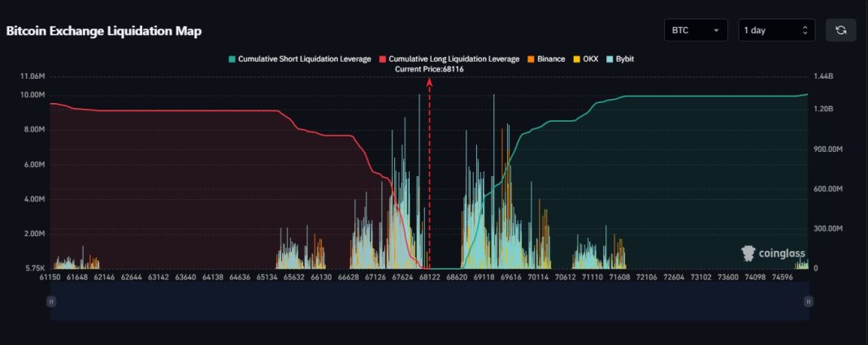Click the Current Price:68116 label
The width and height of the screenshot is (868, 345).
(429, 70)
